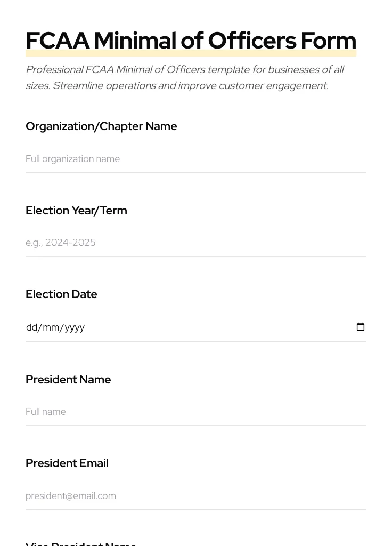Click the italic form description paragraph
This screenshot has width=392, height=546.
click(184, 78)
